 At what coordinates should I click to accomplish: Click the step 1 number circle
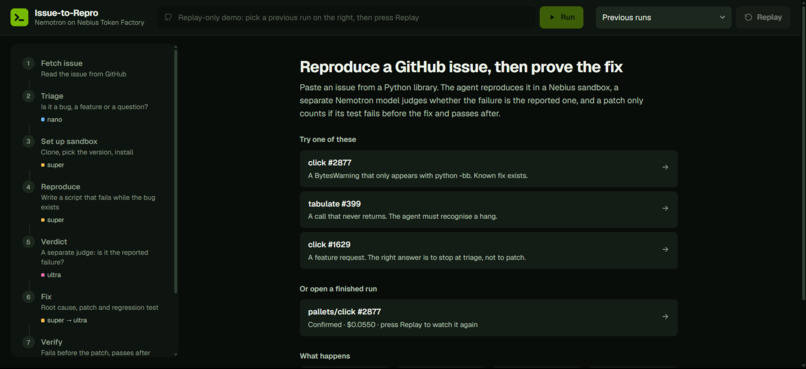click(28, 64)
